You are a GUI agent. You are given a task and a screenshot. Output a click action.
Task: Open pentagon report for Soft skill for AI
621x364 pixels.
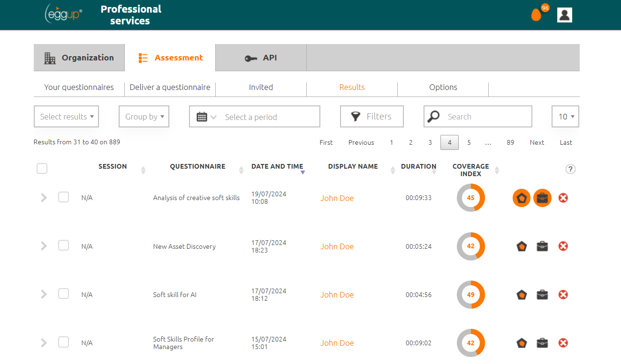tap(522, 295)
